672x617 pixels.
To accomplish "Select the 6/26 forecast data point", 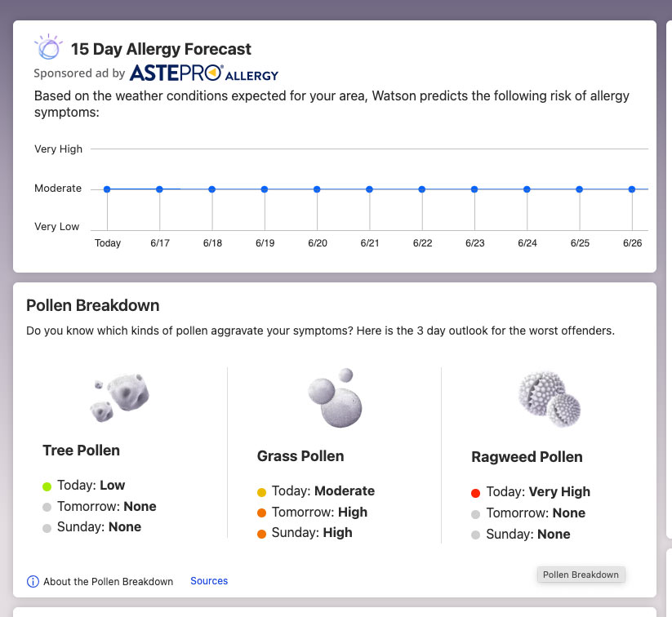I will tap(631, 189).
